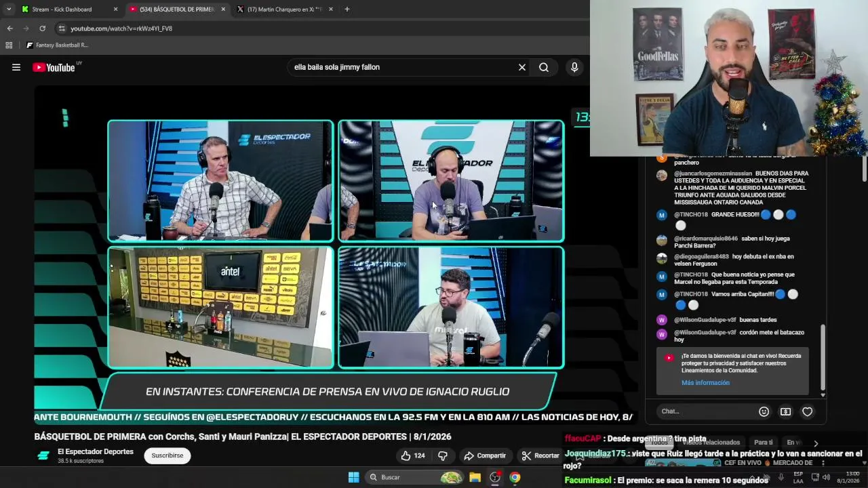Open the El Espectador channel avatar
868x488 pixels.
click(x=43, y=455)
